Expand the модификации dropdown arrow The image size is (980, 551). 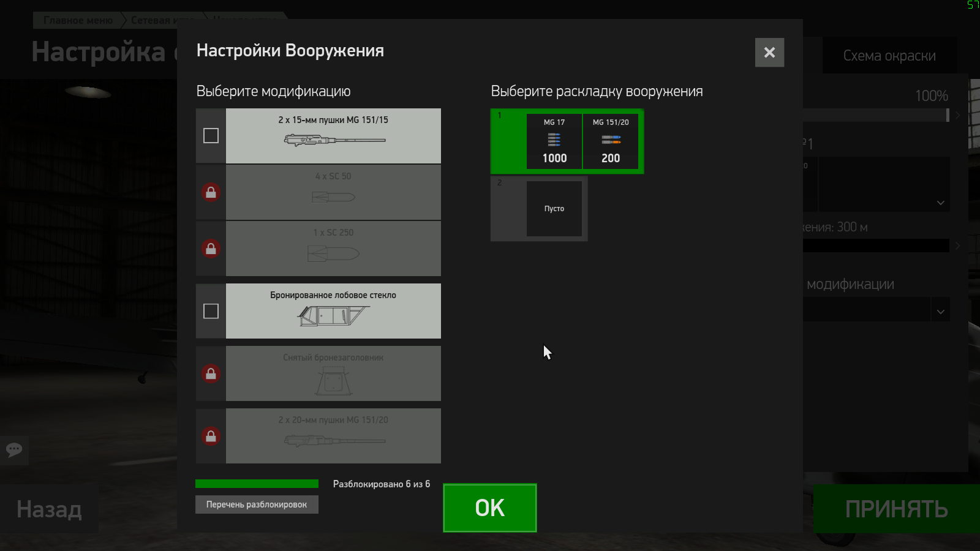pyautogui.click(x=941, y=312)
